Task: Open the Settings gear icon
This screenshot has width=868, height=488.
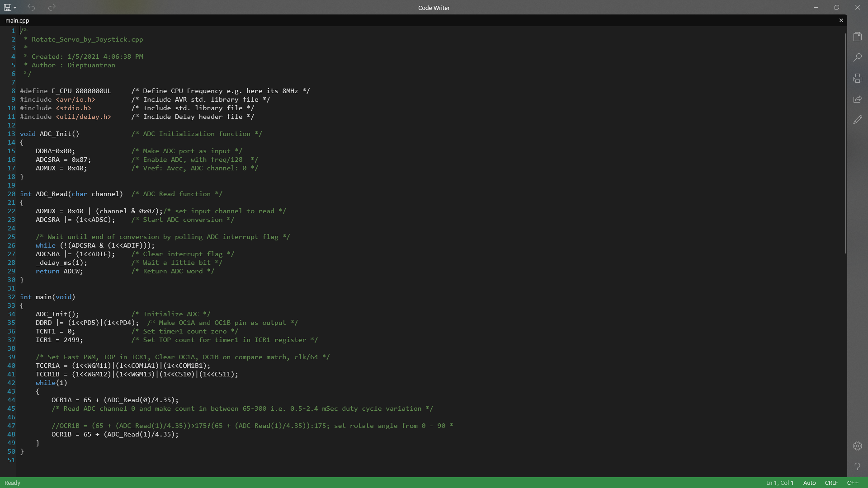Action: [x=858, y=446]
